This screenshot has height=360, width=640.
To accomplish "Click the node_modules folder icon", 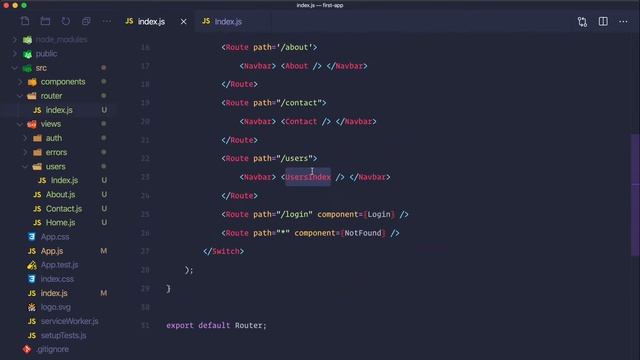I will (27, 40).
